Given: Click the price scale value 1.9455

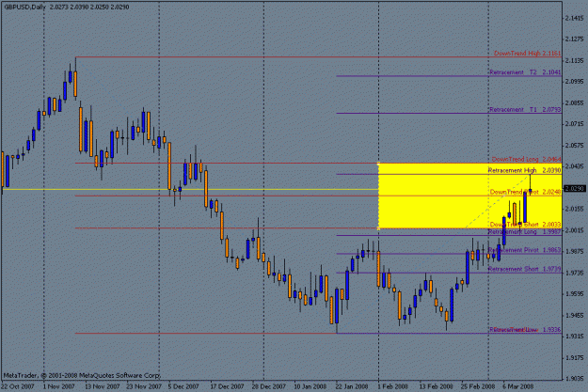Looking at the screenshot, I should (575, 315).
